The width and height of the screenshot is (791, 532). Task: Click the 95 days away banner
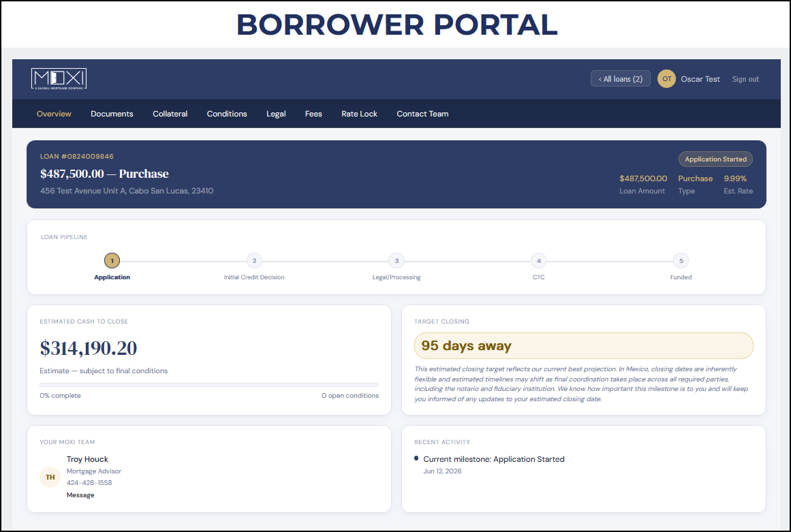pyautogui.click(x=584, y=346)
